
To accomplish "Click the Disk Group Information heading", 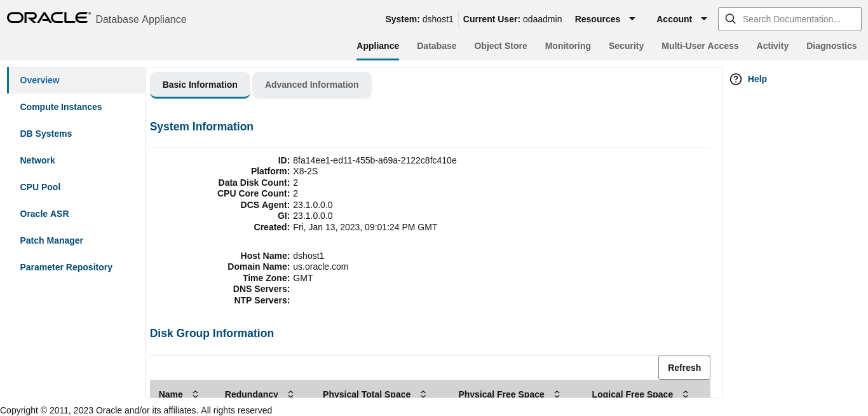I will pos(212,333).
